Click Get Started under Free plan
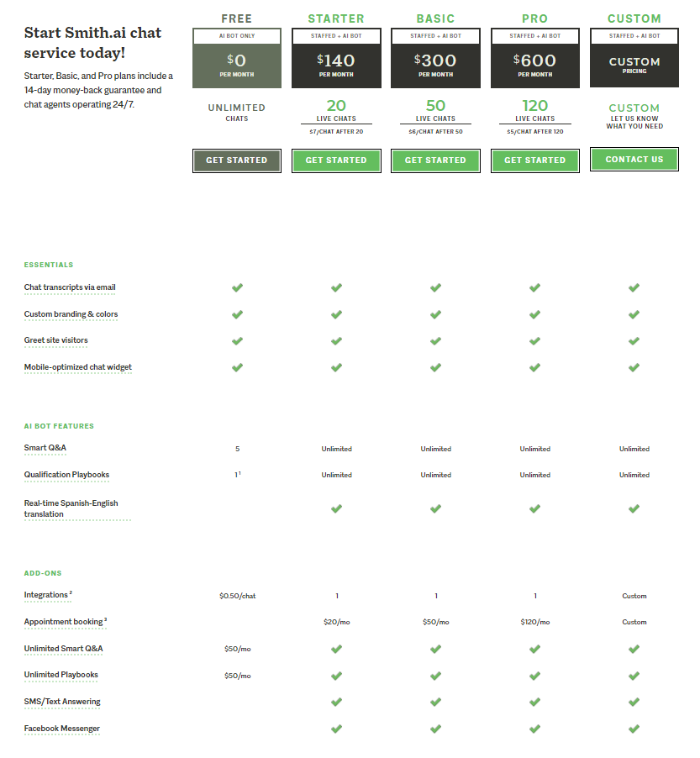Screen dimensions: 700x758 [x=236, y=161]
